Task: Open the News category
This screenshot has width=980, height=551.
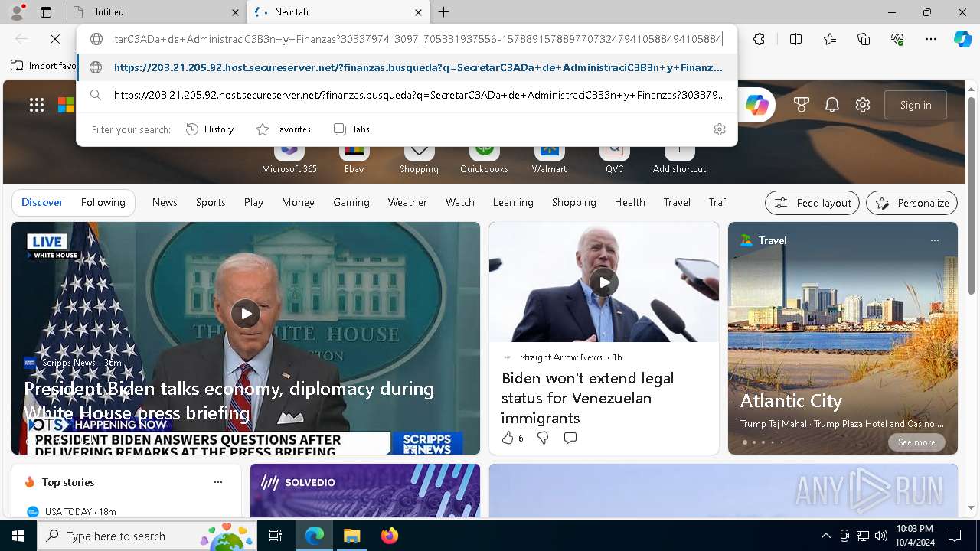Action: 165,202
